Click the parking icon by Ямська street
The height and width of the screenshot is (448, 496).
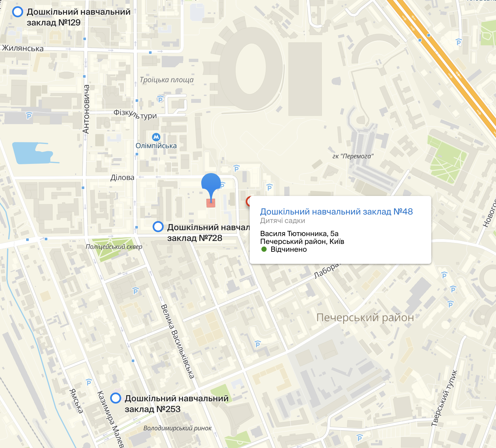(x=89, y=382)
